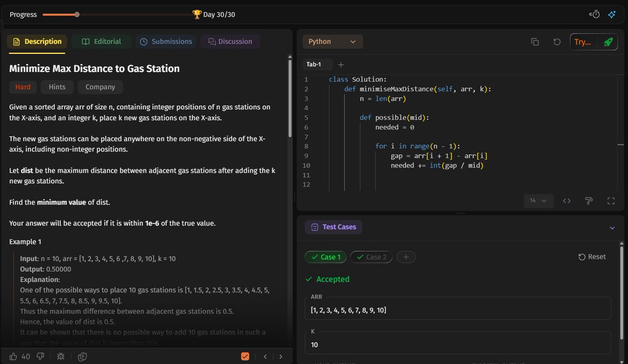Run the code with the green rocket icon
Viewport: 628px width, 364px height.
(x=608, y=42)
